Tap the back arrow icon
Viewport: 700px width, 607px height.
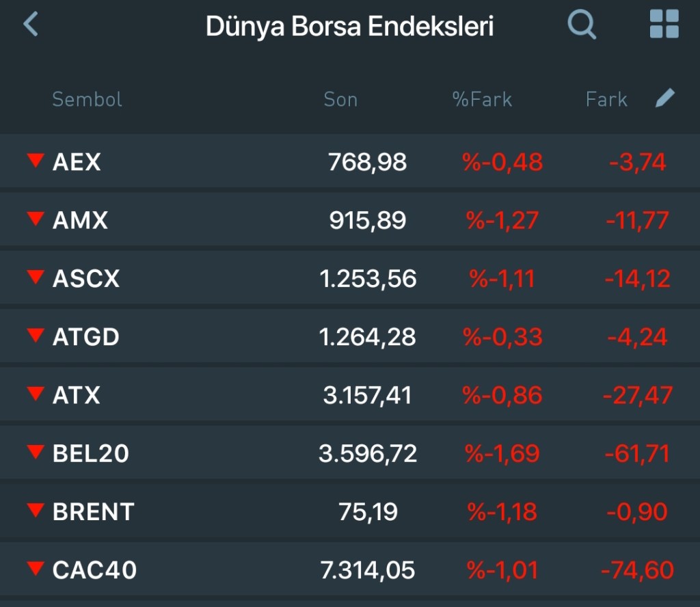(31, 25)
